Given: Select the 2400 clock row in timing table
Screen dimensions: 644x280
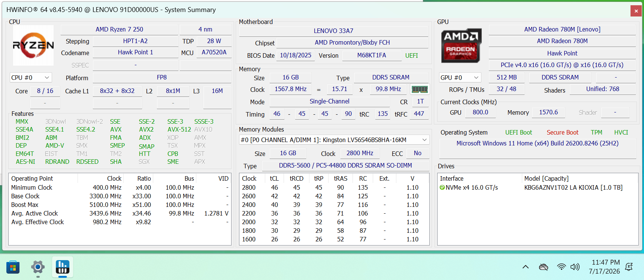Looking at the screenshot, I should 333,205.
